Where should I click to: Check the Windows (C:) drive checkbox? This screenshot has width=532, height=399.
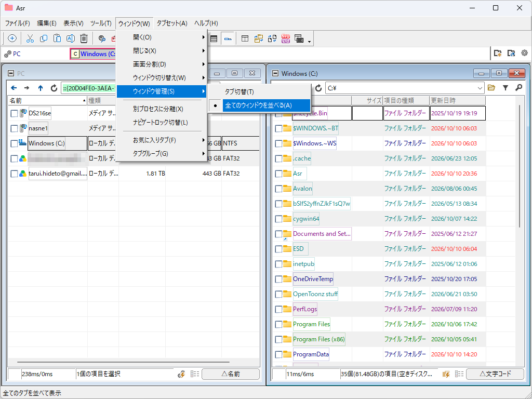pyautogui.click(x=14, y=143)
